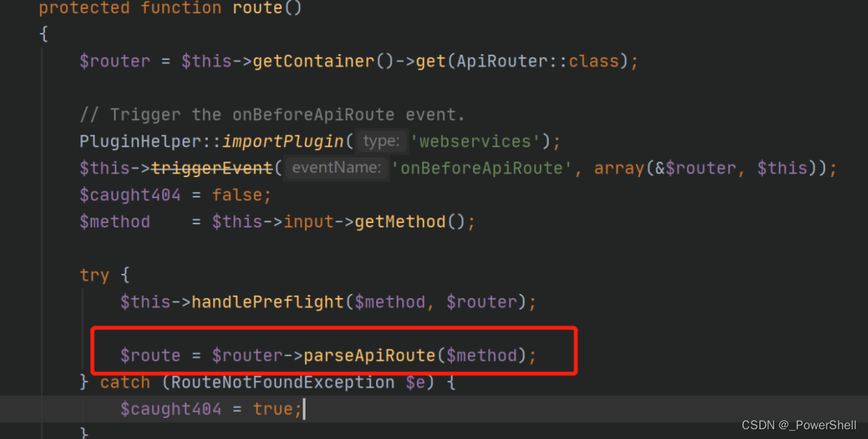Click the struck-through 'triggerEvent' method
Viewport: 868px width, 439px height.
212,168
